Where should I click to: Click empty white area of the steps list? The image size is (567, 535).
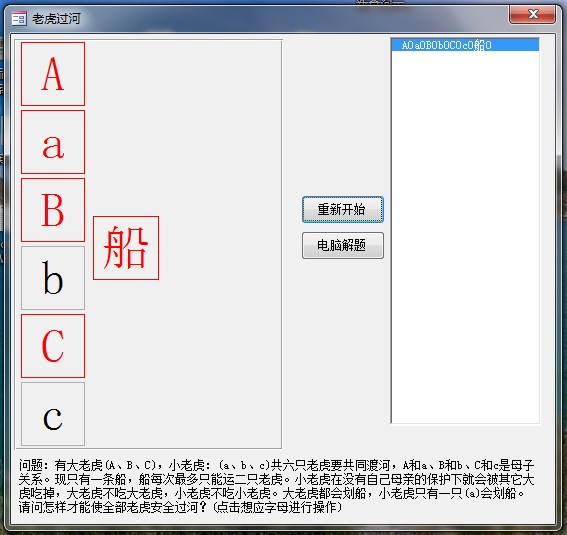click(465, 235)
